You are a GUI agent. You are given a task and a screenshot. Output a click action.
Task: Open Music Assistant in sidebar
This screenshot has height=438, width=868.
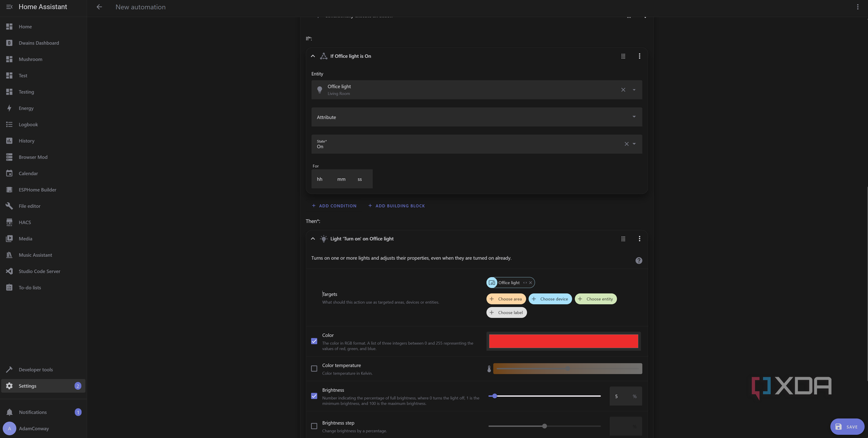coord(43,255)
